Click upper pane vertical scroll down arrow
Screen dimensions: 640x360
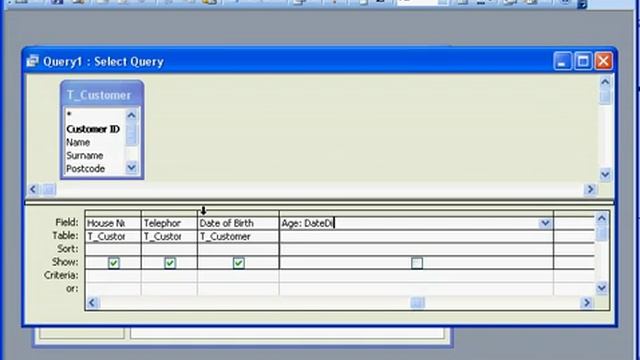click(605, 175)
